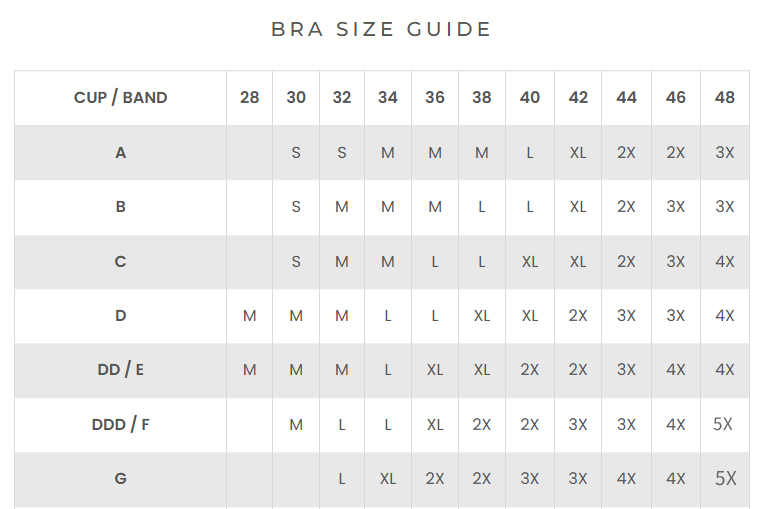Viewport: 758px width, 509px height.
Task: Click the band size 48 column header
Action: [x=725, y=98]
